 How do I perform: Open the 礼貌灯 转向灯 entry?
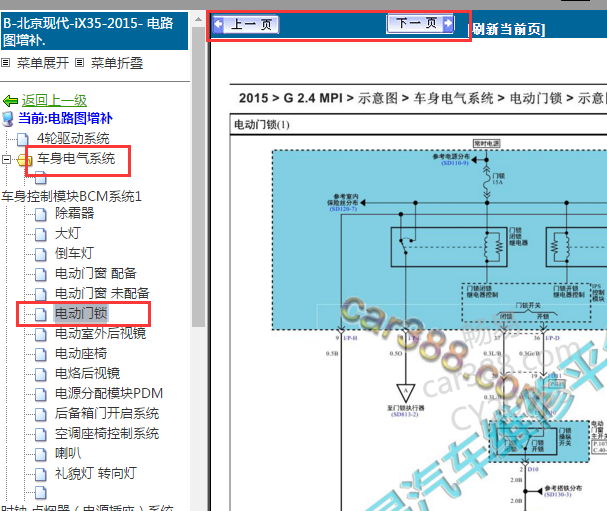pos(96,473)
